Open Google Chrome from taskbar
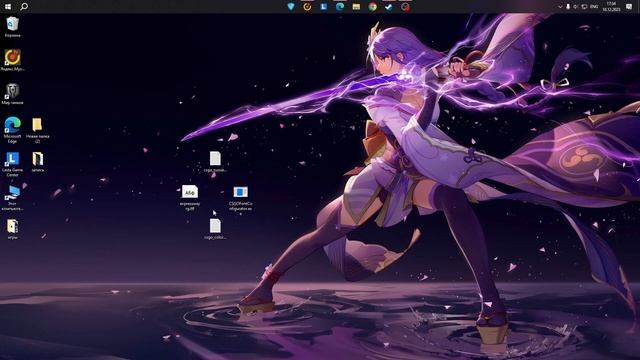 coord(373,7)
